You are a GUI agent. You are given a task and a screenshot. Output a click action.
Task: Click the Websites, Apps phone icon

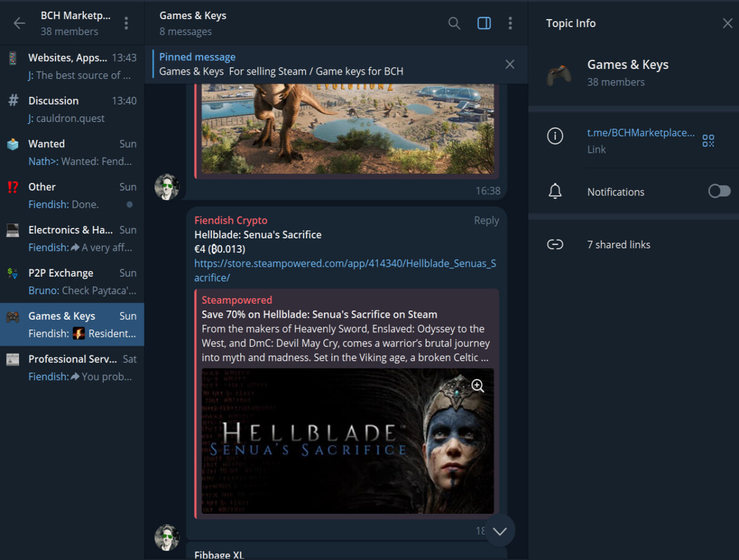[x=13, y=57]
